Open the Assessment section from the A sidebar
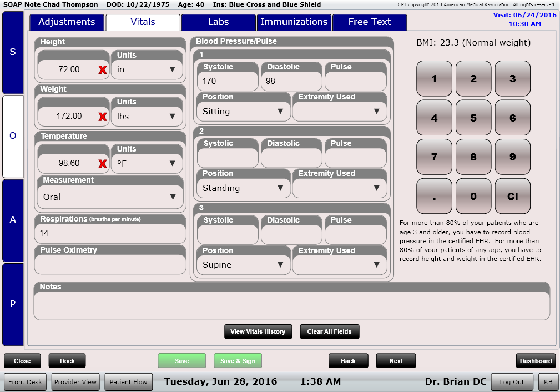Image resolution: width=560 pixels, height=392 pixels. [12, 220]
